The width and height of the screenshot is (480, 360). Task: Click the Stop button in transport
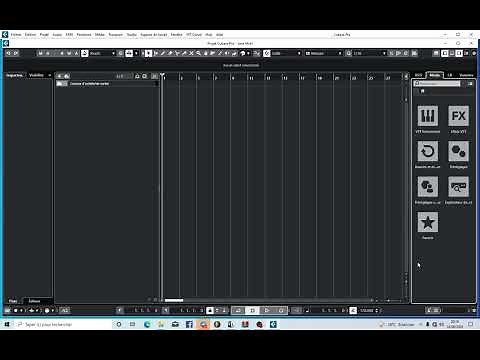pos(252,310)
